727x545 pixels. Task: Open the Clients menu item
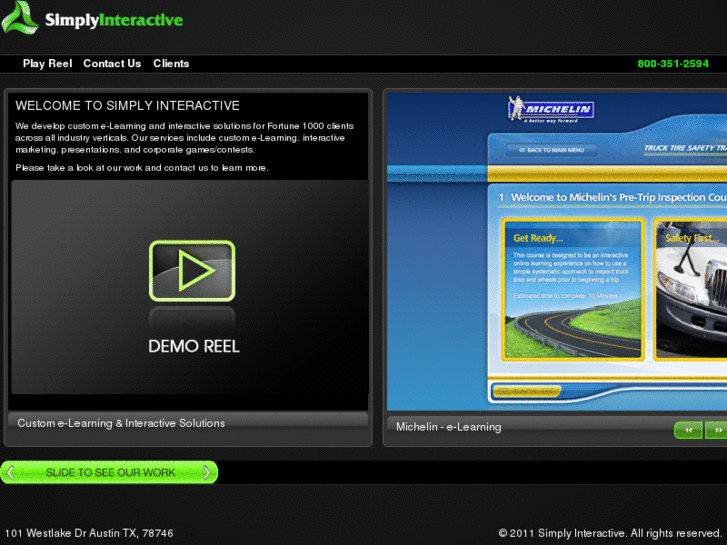tap(171, 64)
